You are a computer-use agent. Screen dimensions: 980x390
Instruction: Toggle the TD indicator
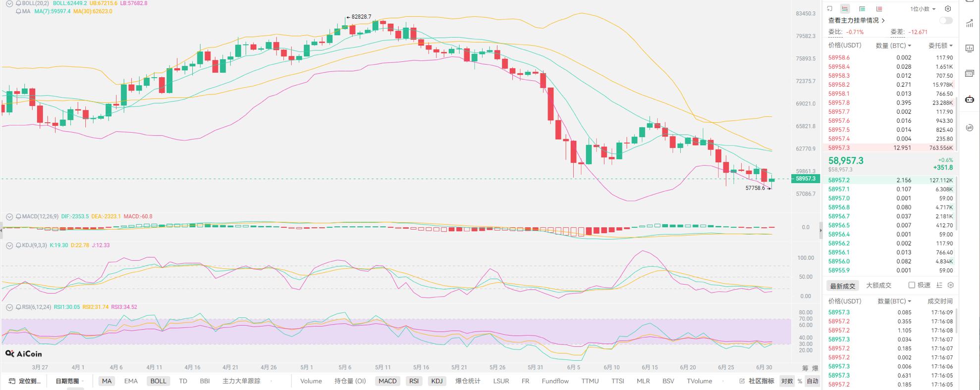click(x=183, y=381)
